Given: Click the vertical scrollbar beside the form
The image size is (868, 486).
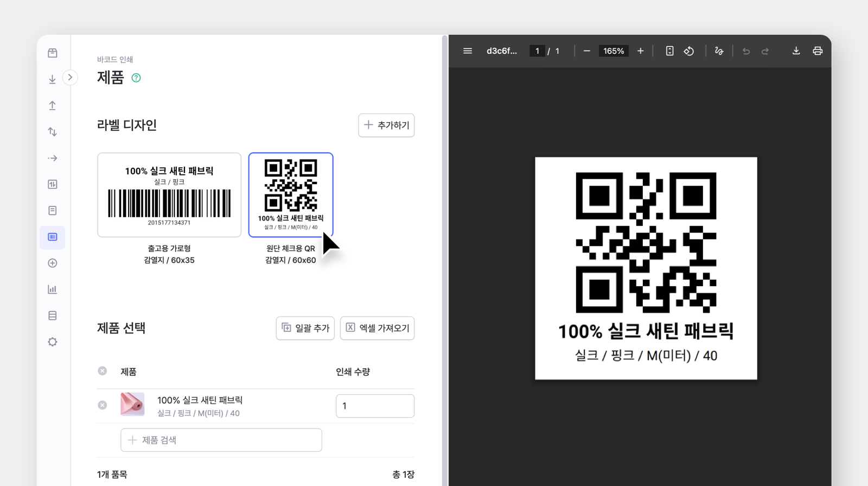Looking at the screenshot, I should point(445,261).
